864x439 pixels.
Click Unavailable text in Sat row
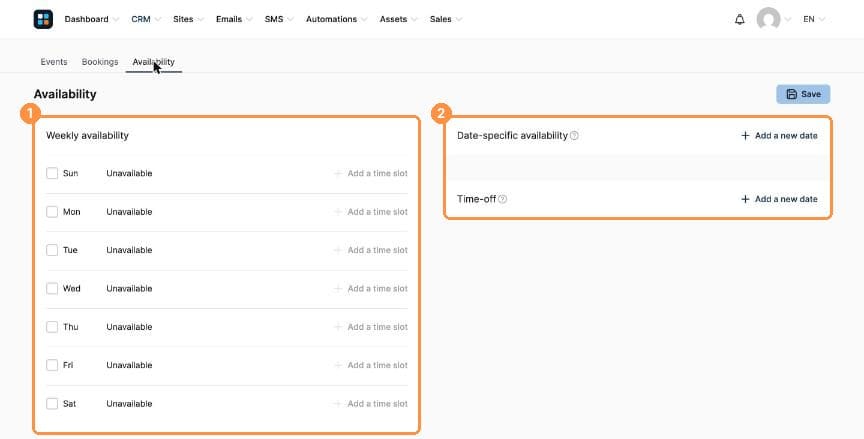pos(129,404)
